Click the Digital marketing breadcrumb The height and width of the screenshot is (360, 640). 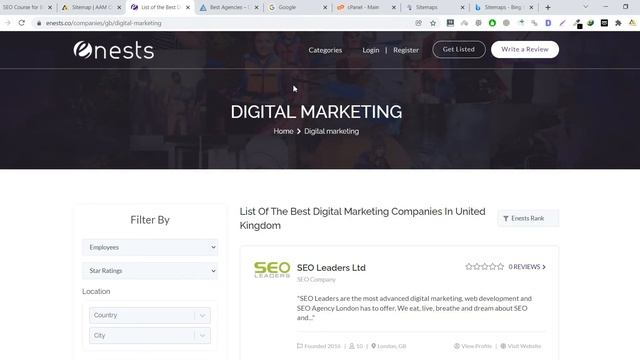coord(331,131)
